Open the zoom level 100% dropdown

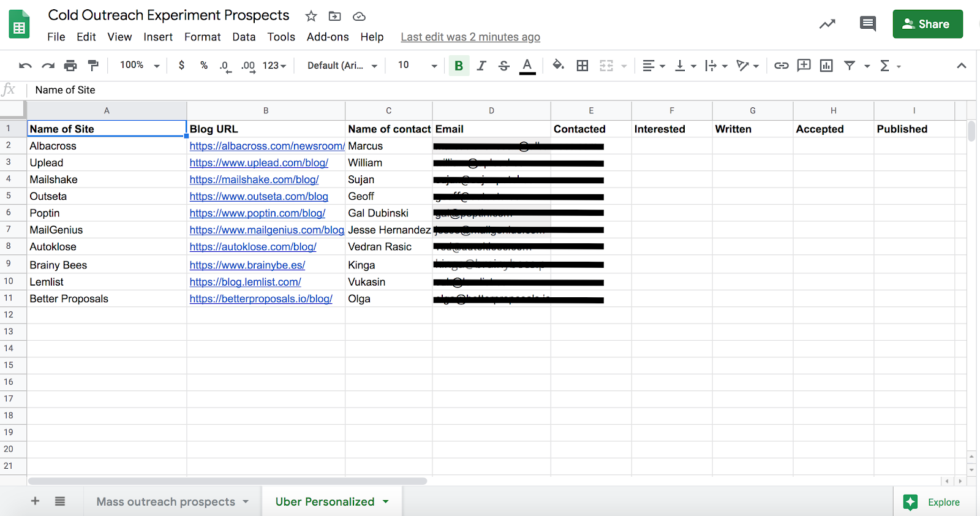(140, 65)
